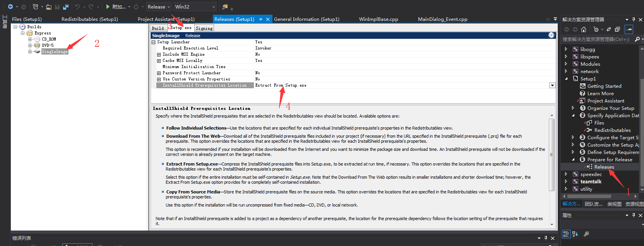The height and width of the screenshot is (246, 644).
Task: Click the Save All toolbar icon
Action: [x=66, y=7]
